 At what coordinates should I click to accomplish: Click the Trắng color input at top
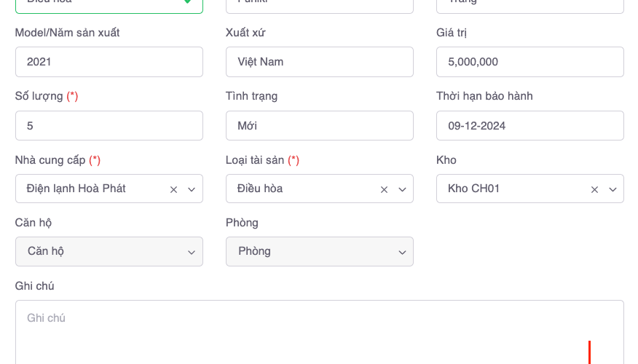[529, 4]
